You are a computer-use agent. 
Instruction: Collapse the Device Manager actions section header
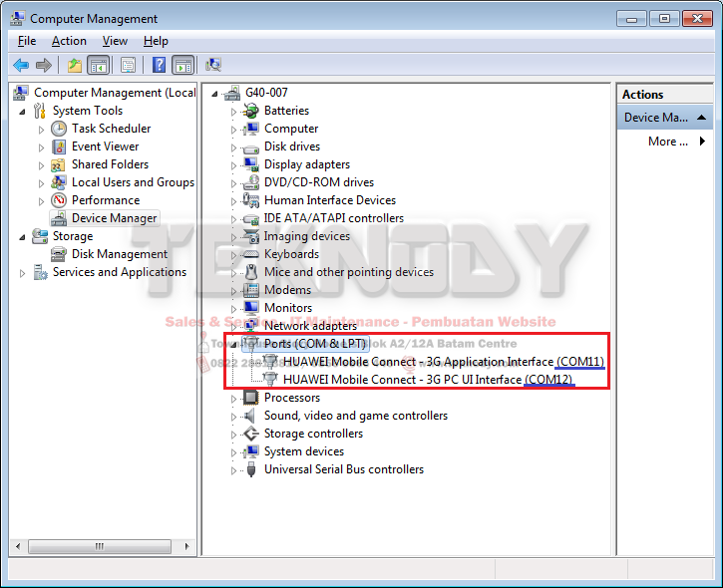(x=664, y=118)
